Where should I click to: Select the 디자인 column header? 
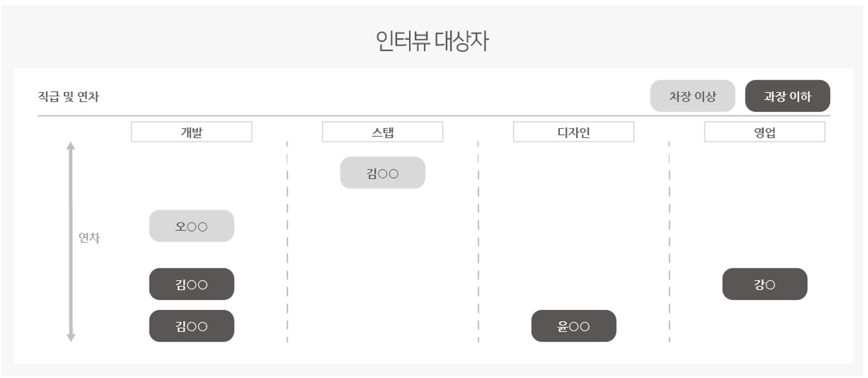coord(574,132)
